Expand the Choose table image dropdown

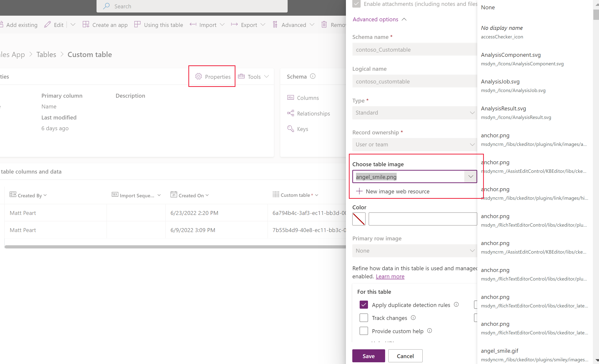(x=471, y=177)
